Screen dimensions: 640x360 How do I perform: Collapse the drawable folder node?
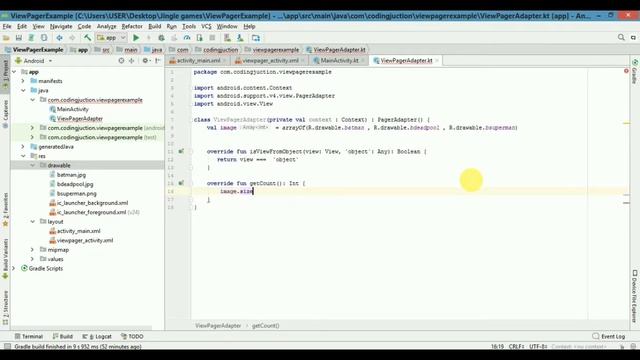click(x=33, y=165)
